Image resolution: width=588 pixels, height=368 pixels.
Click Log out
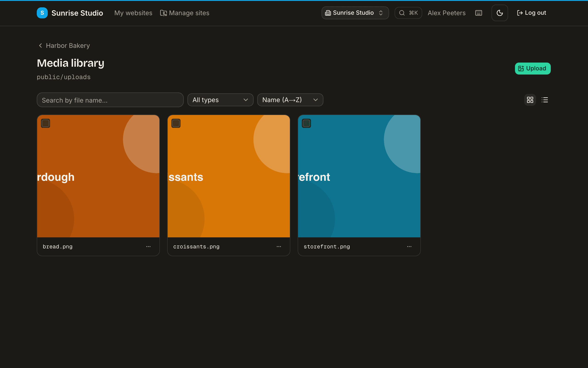(531, 13)
